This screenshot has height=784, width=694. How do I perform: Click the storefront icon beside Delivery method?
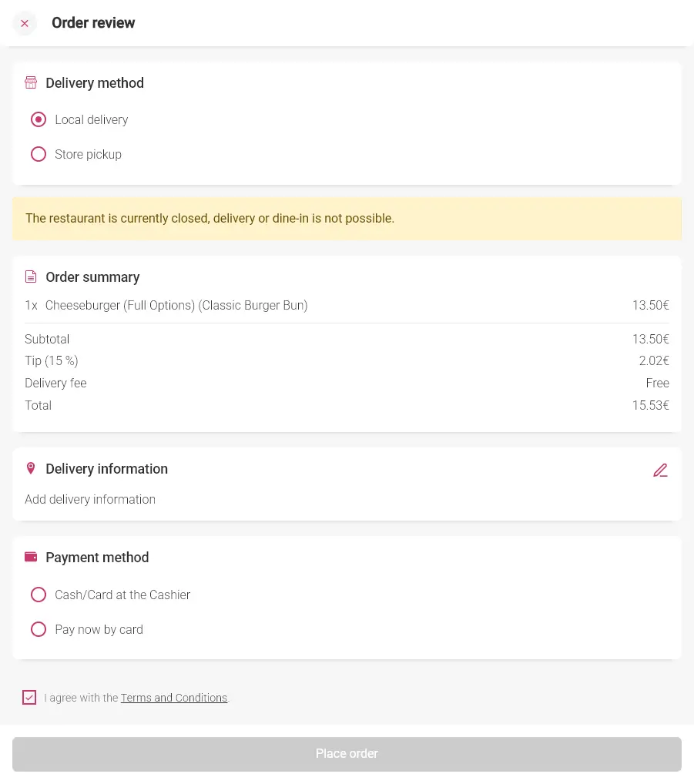[31, 83]
